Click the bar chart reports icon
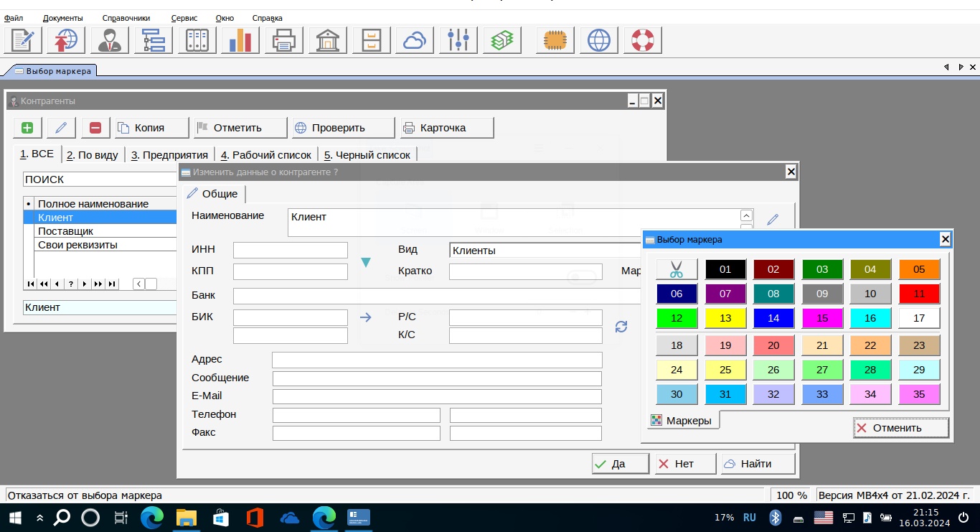The width and height of the screenshot is (980, 532). tap(240, 40)
